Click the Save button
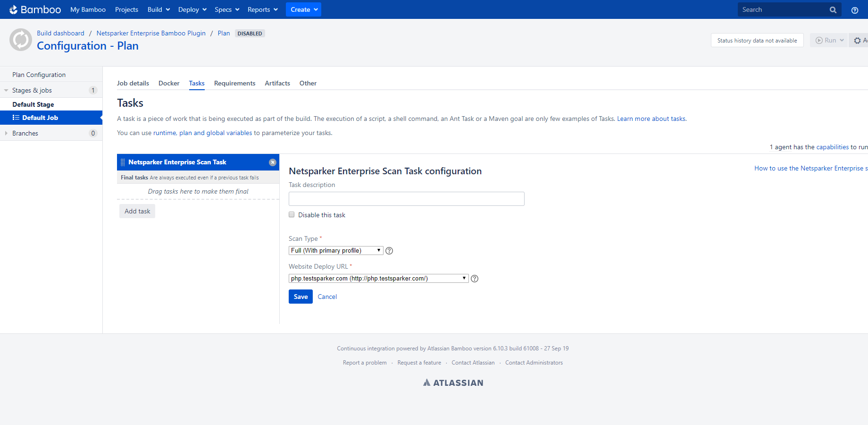 point(300,297)
